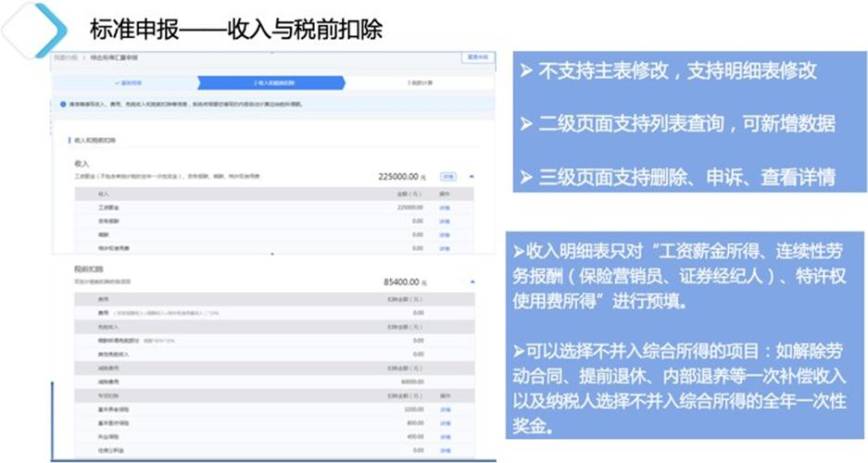Image resolution: width=868 pixels, height=463 pixels.
Task: Click the hexagon logo icon beside the slide title
Action: click(35, 30)
